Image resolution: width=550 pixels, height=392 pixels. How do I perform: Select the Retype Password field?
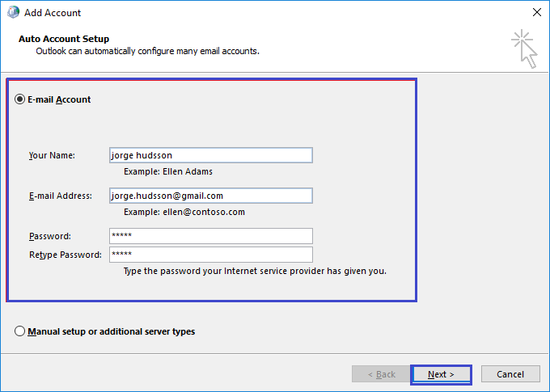coord(211,255)
